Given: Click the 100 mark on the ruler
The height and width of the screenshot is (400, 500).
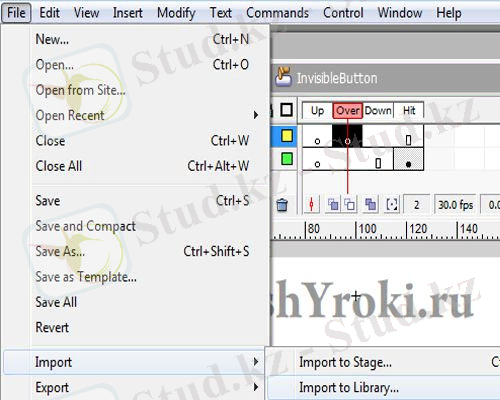Looking at the screenshot, I should tap(366, 229).
